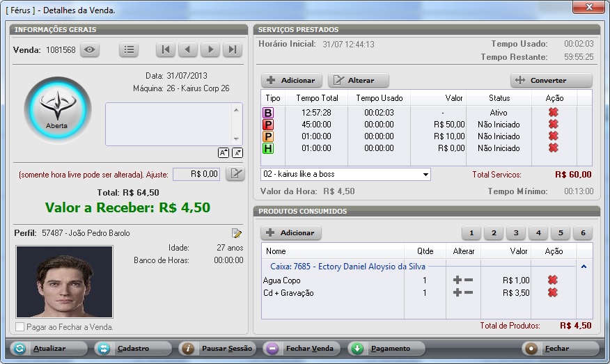
Task: Open the kairus like a boss dropdown
Action: pos(425,174)
